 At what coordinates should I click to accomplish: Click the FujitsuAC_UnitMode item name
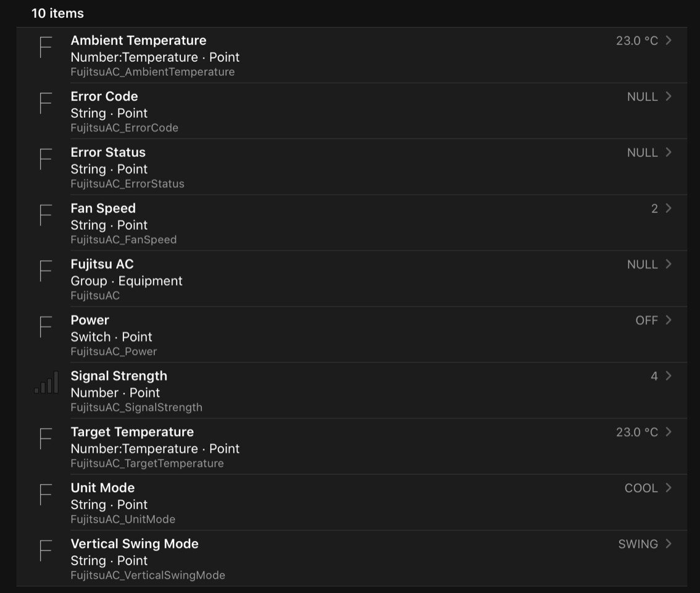[x=123, y=519]
